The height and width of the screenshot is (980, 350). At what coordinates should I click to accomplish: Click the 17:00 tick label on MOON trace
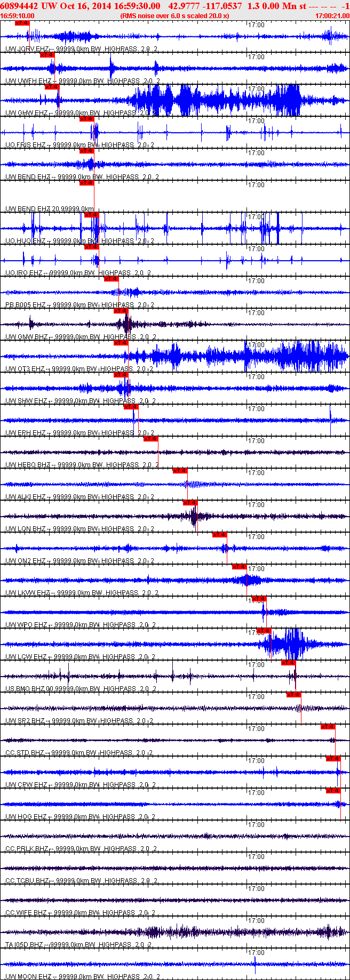tap(257, 952)
